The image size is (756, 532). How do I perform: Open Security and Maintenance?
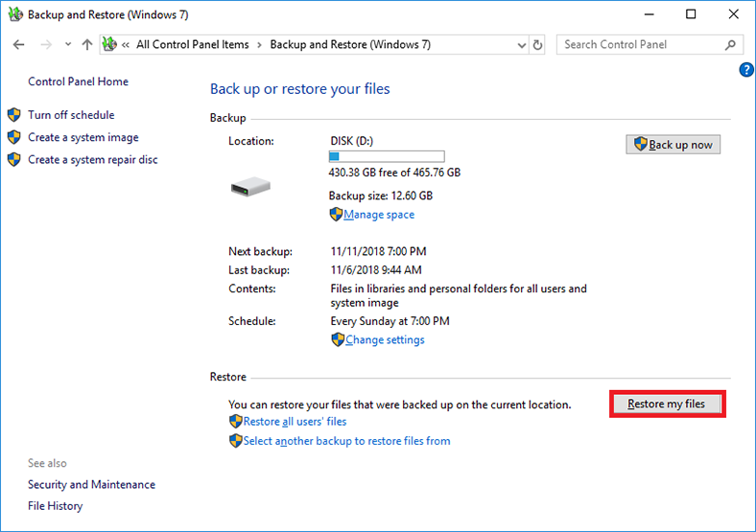91,485
